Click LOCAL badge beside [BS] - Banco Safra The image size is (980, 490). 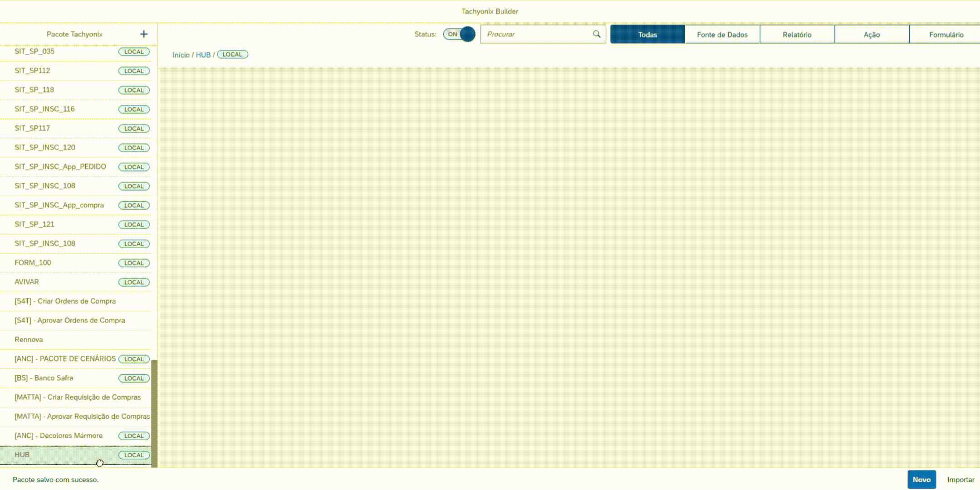[x=134, y=378]
